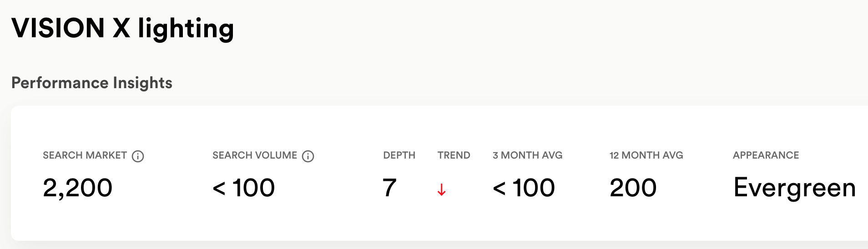Click the 3 month average value
This screenshot has width=868, height=249.
tap(524, 188)
